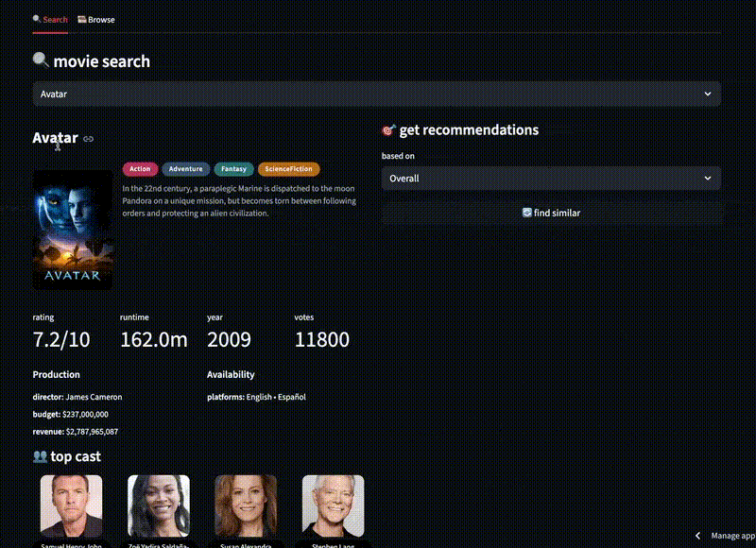Click the rating value 7.2/10
The image size is (756, 548).
coord(61,340)
